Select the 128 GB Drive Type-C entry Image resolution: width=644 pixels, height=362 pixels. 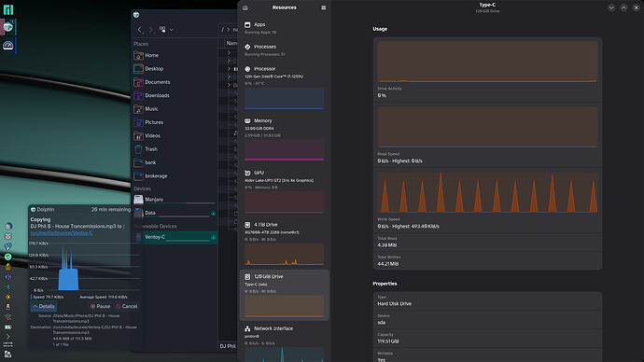[x=285, y=295]
